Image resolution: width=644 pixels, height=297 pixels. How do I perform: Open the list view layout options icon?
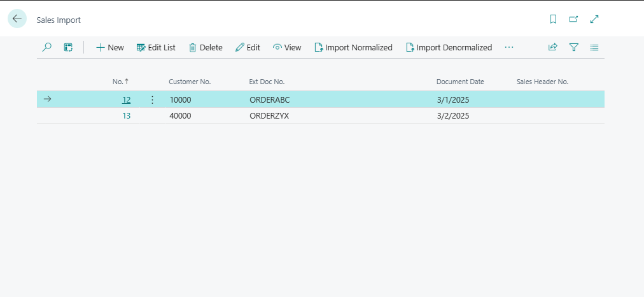coord(594,47)
